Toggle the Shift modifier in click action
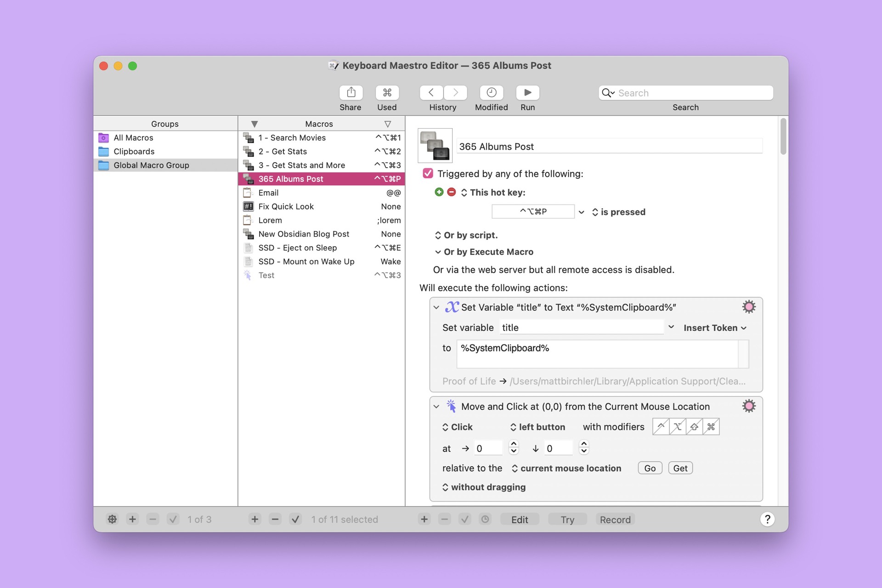The width and height of the screenshot is (882, 588). (x=694, y=427)
